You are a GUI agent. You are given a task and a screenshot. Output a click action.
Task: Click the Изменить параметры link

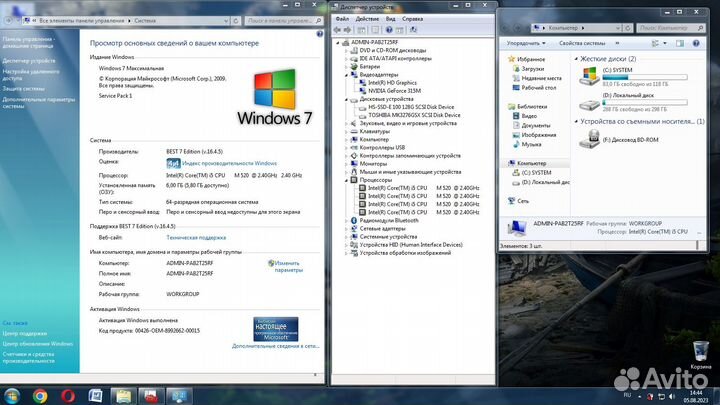(288, 267)
